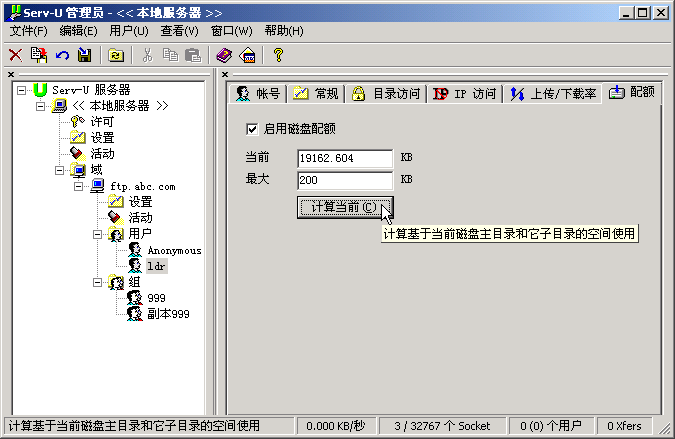Click the 3 / 32767 个 Socket status entry
This screenshot has height=439, width=675.
[442, 426]
